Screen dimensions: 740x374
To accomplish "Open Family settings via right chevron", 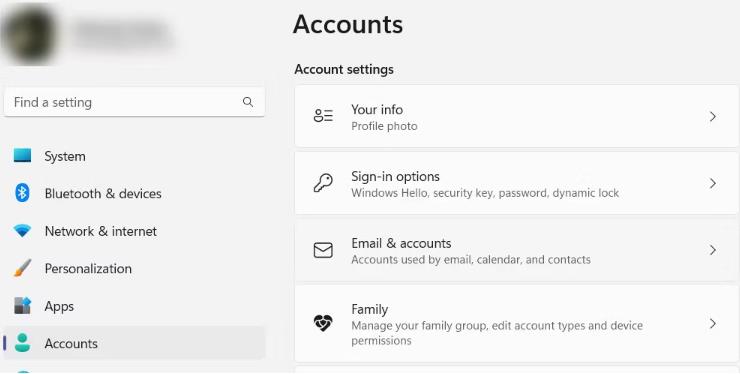I will click(713, 323).
